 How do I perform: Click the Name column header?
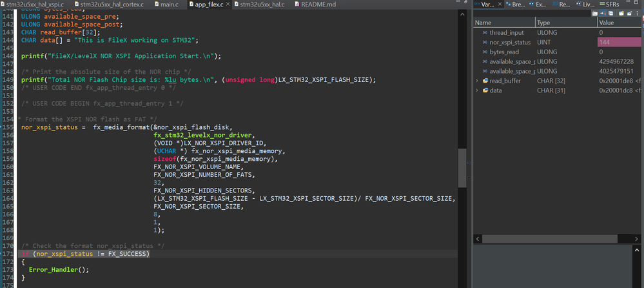point(504,23)
